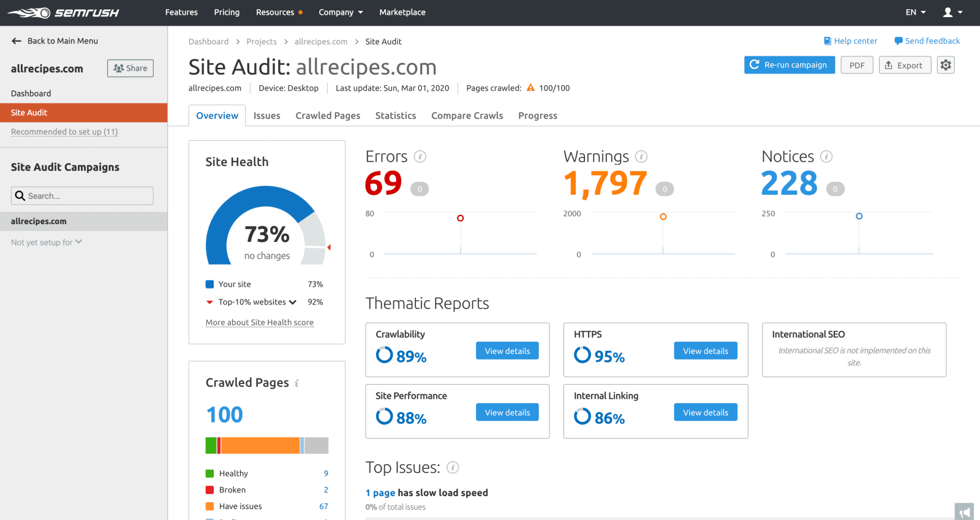980x520 pixels.
Task: Download report with PDF button
Action: (857, 65)
